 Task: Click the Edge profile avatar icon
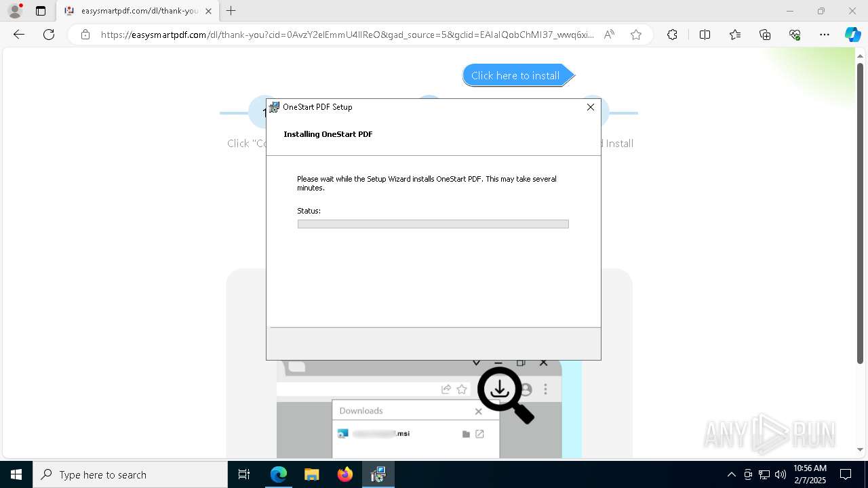15,11
